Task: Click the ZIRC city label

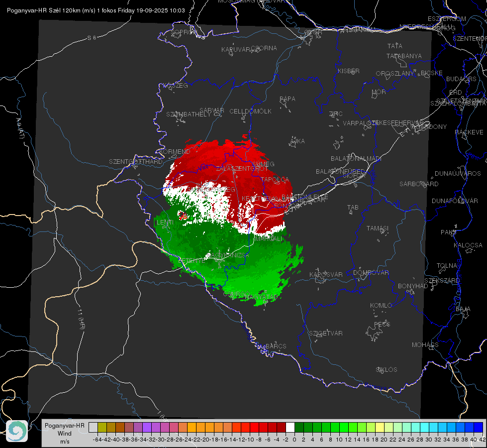Action: [336, 114]
